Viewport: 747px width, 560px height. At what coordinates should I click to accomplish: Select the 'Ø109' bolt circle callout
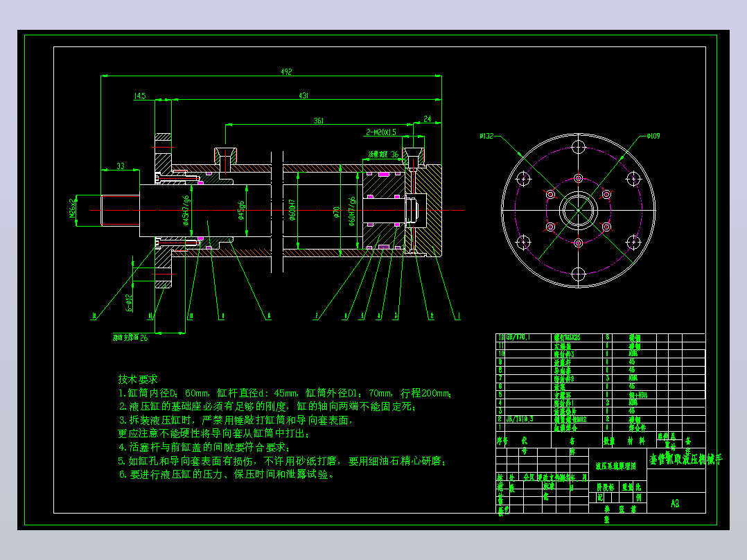tap(653, 137)
